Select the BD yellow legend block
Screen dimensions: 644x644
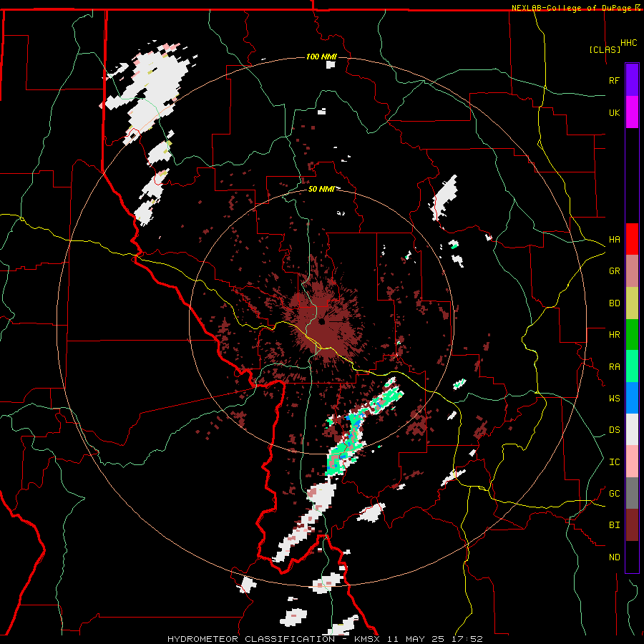click(x=632, y=303)
